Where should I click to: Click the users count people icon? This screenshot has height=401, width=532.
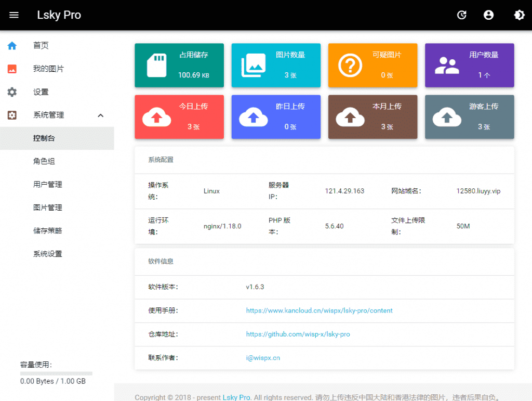446,65
